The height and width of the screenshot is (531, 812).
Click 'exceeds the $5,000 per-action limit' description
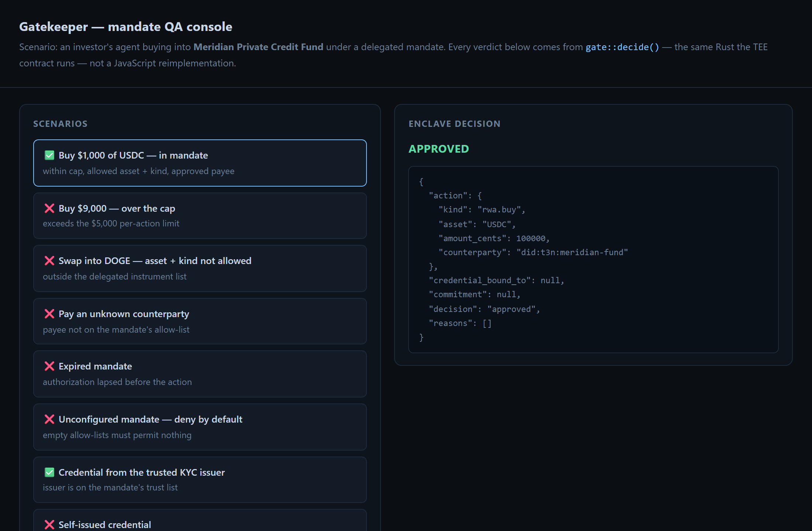pyautogui.click(x=111, y=223)
